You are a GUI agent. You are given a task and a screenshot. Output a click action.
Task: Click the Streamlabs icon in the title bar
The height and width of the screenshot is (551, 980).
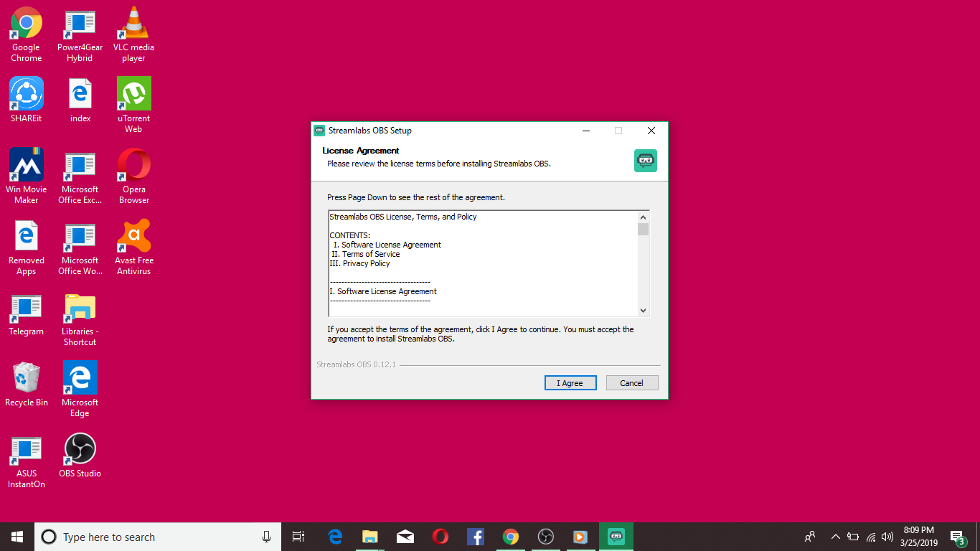[x=319, y=131]
